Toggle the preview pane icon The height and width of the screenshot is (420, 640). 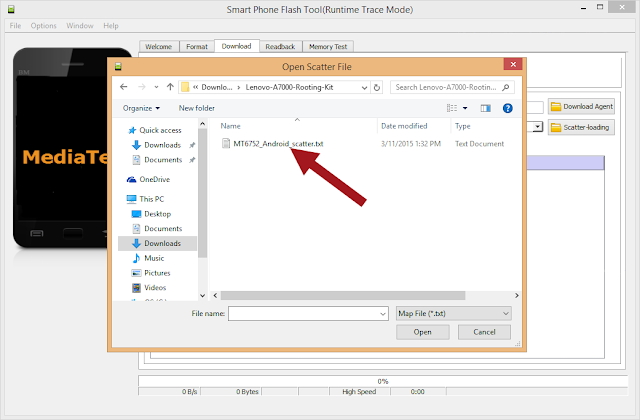(485, 108)
